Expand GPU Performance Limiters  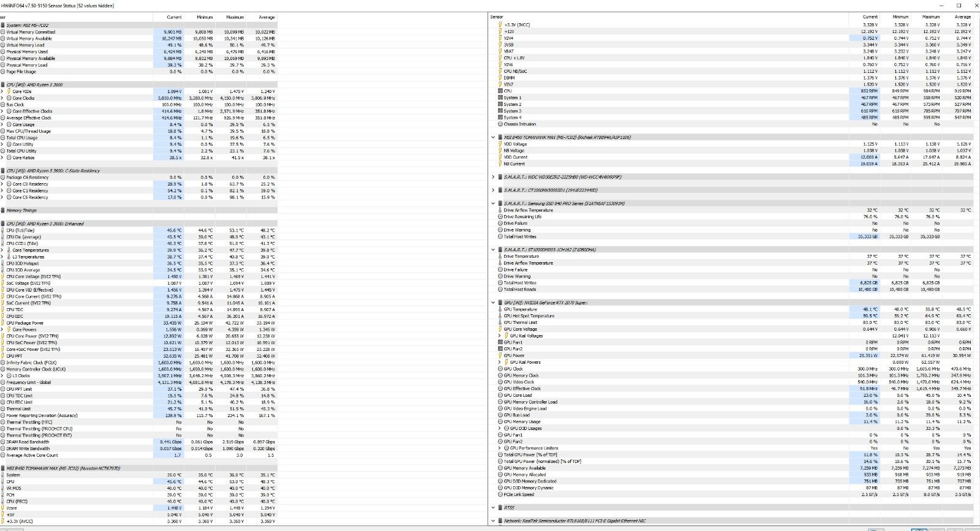[500, 448]
